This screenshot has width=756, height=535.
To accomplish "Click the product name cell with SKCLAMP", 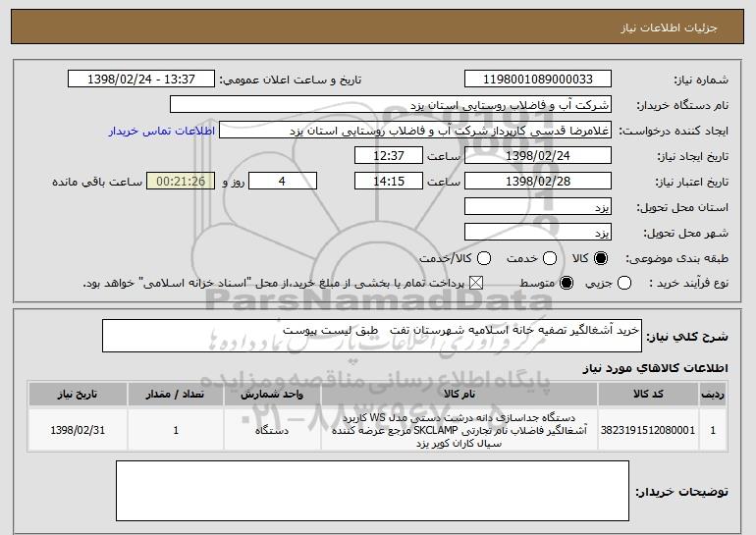I will click(x=459, y=430).
